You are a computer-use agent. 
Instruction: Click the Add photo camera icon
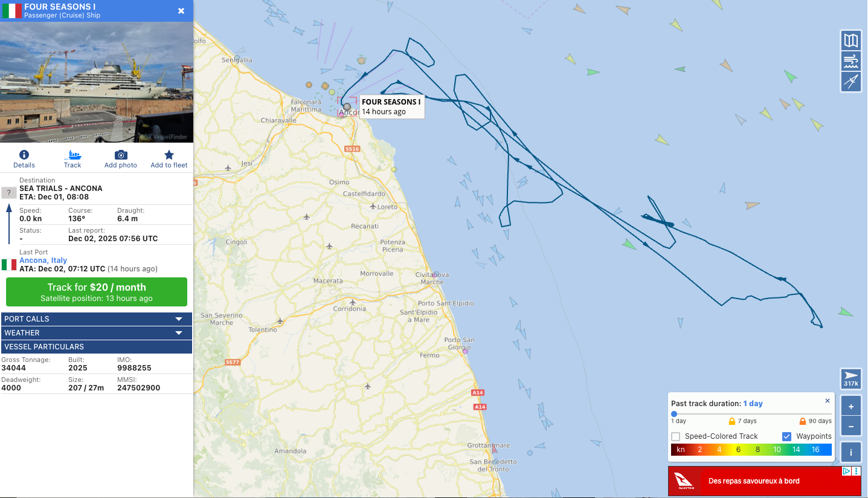(121, 155)
